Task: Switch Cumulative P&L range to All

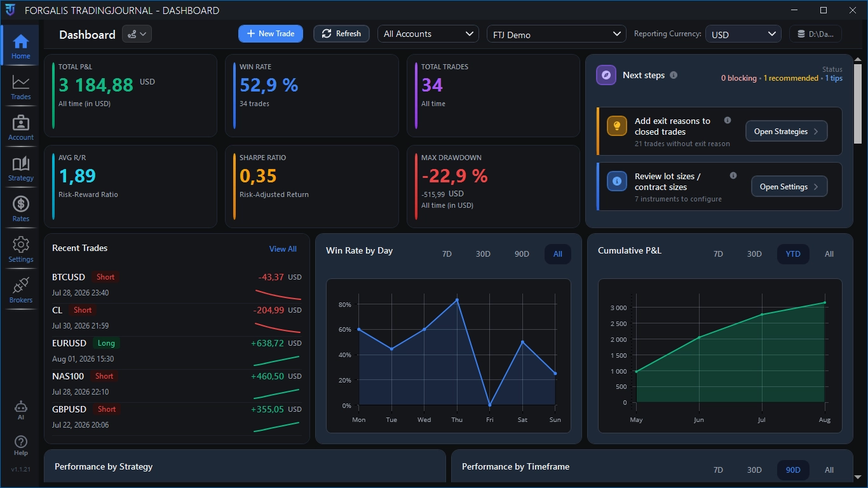Action: click(x=829, y=254)
